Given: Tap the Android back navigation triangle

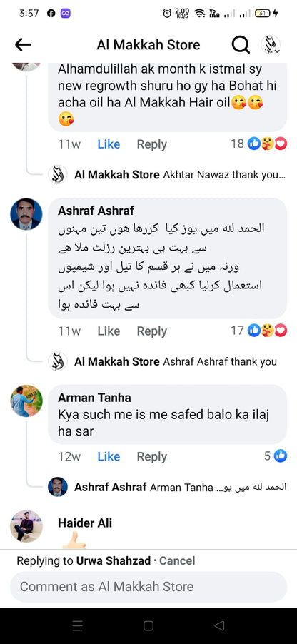Looking at the screenshot, I should point(220,625).
